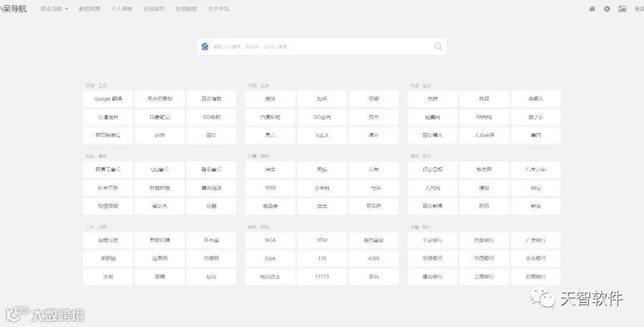Open the QQ邮箱 link
This screenshot has height=327, width=644.
click(211, 117)
